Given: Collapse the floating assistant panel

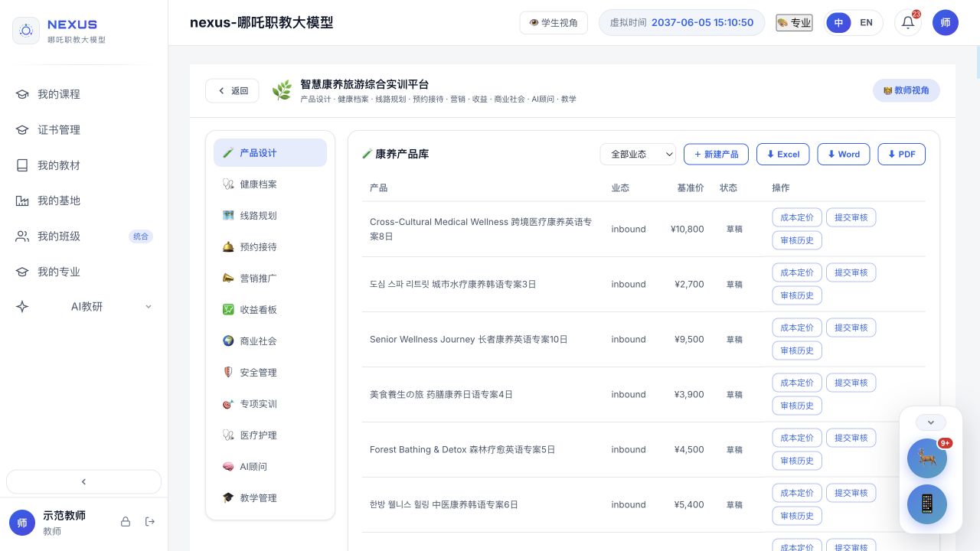Looking at the screenshot, I should (931, 422).
